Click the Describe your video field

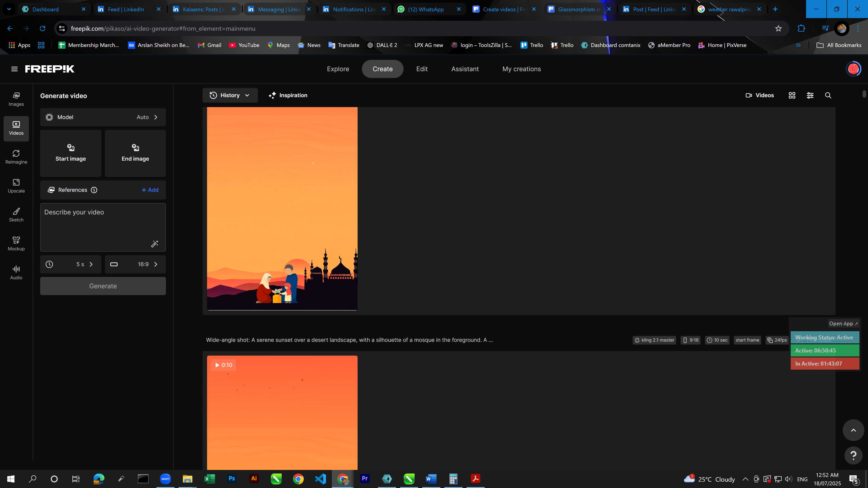point(103,227)
